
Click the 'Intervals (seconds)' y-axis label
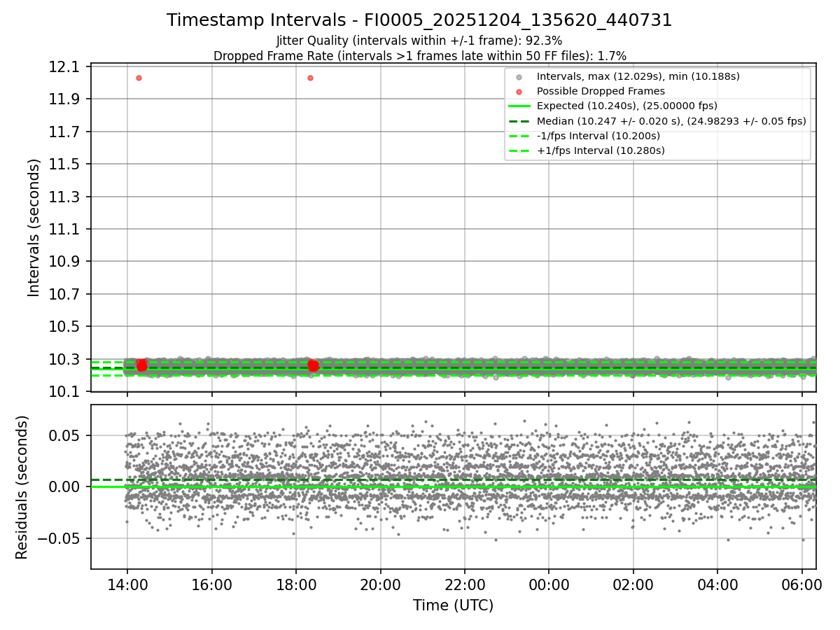pyautogui.click(x=34, y=227)
